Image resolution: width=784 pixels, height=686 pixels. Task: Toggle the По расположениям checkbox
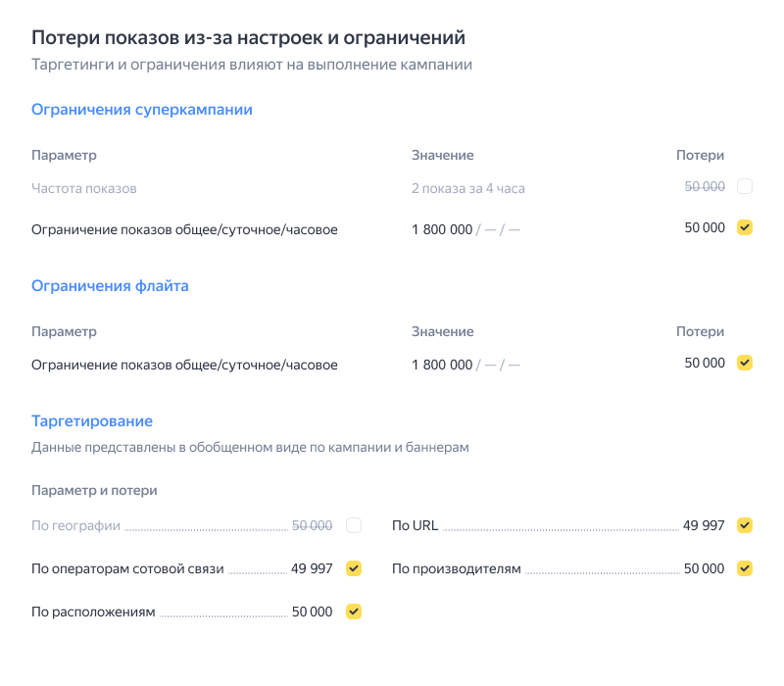click(354, 612)
